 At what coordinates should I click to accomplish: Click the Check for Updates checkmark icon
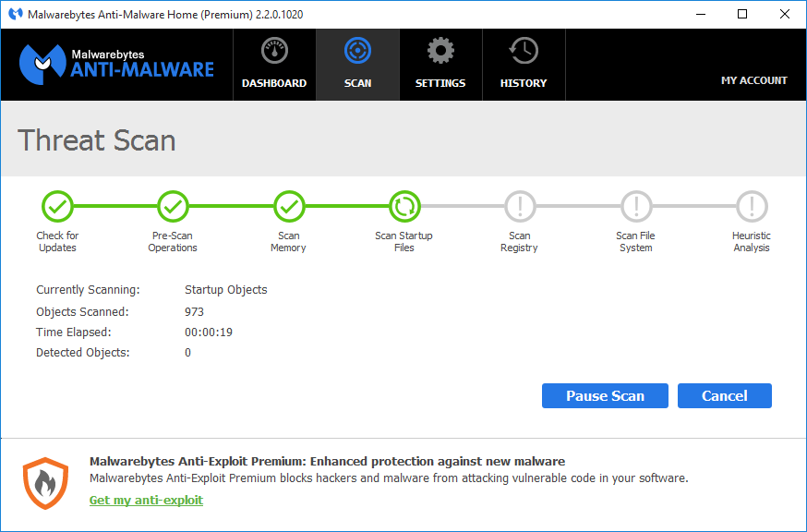coord(57,207)
